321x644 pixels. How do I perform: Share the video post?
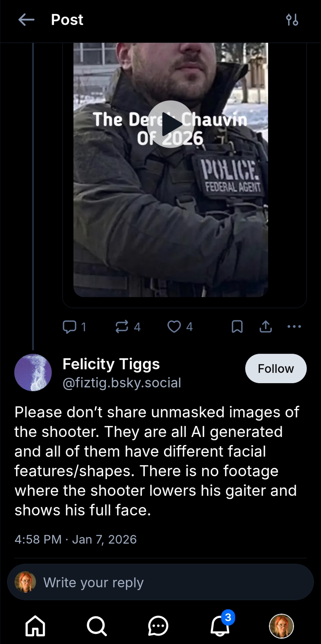pos(266,327)
